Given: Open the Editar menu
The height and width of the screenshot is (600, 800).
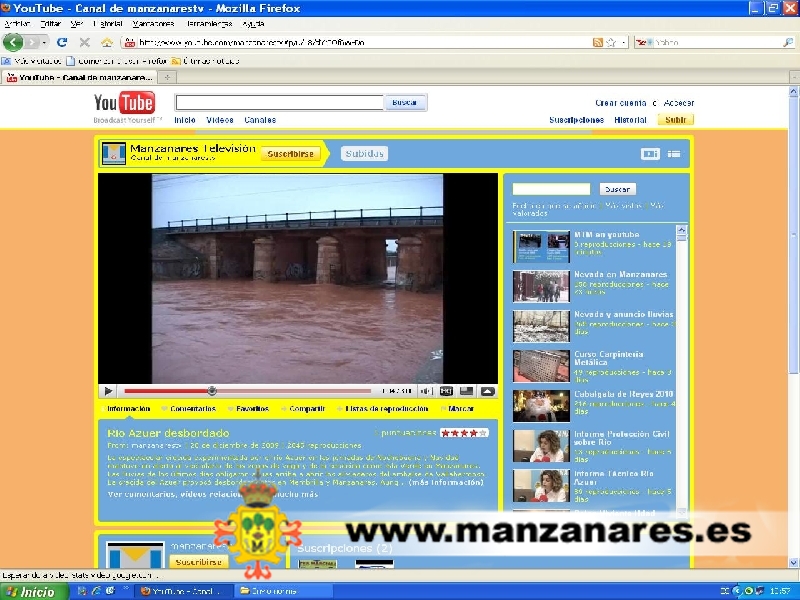Looking at the screenshot, I should click(50, 24).
